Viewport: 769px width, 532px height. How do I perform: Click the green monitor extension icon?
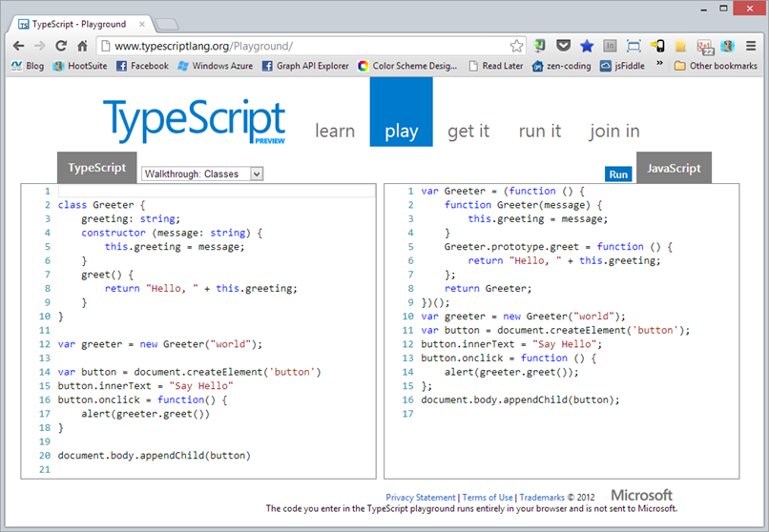point(539,46)
